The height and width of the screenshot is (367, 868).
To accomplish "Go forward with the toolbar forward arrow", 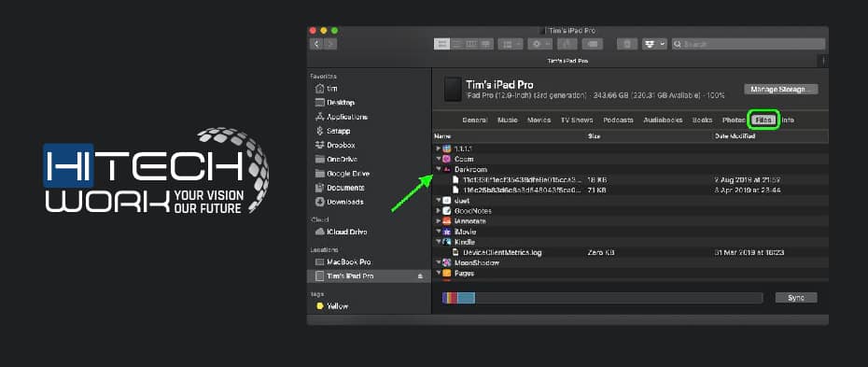I will point(329,44).
